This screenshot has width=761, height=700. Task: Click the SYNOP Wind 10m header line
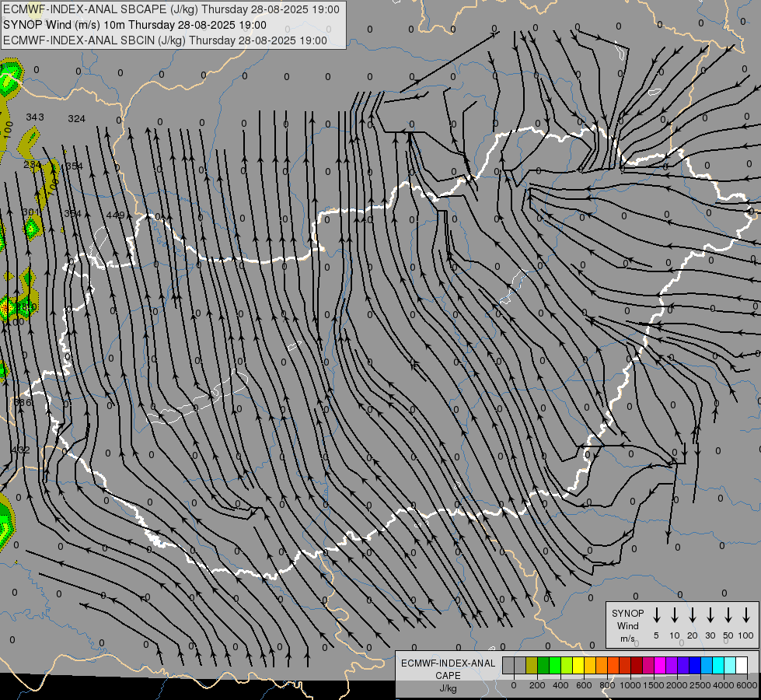pyautogui.click(x=134, y=25)
